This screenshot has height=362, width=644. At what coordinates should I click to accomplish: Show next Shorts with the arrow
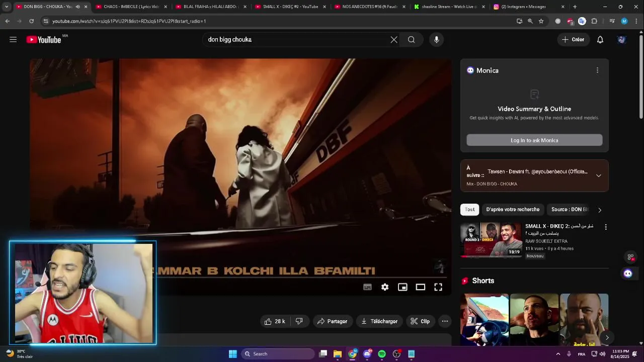(607, 338)
